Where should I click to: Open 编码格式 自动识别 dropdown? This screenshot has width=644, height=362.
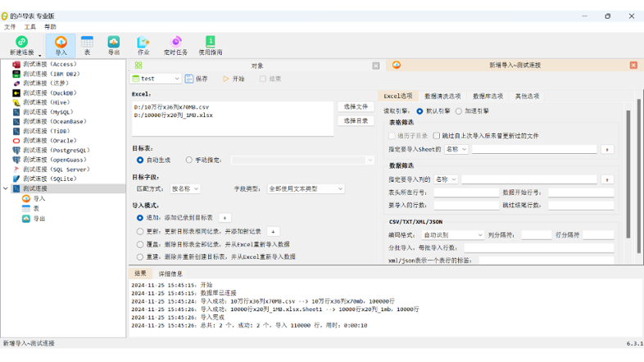453,235
